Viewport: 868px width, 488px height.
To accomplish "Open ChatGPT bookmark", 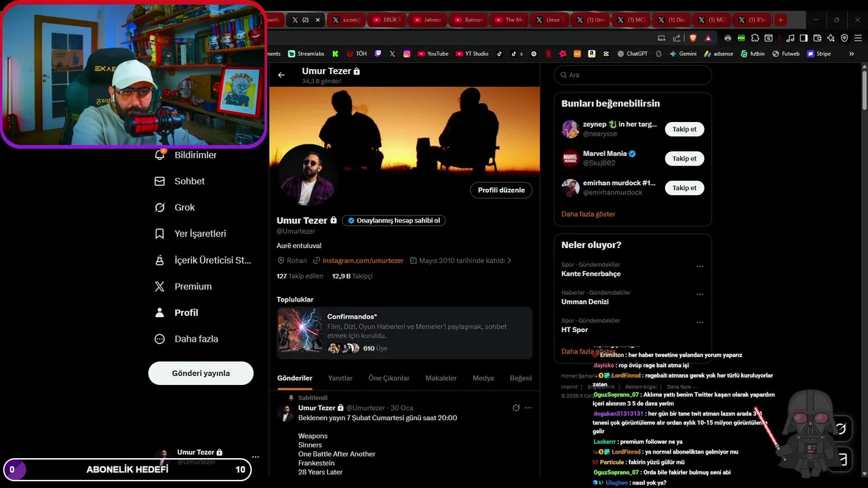I will point(632,54).
